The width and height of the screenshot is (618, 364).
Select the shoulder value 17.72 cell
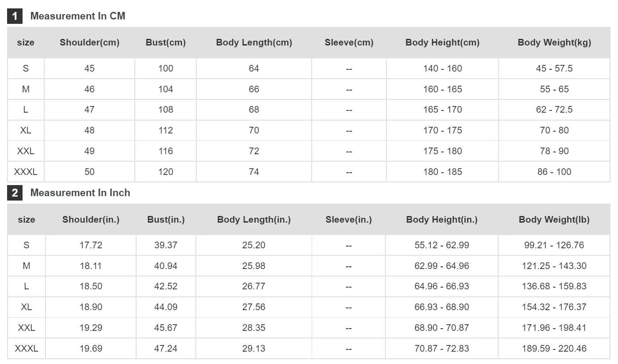91,245
